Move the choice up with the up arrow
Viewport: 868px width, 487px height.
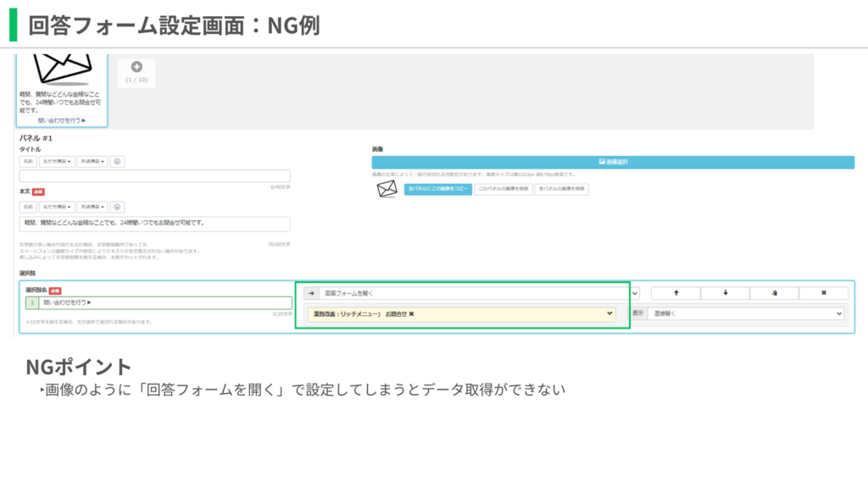click(676, 293)
